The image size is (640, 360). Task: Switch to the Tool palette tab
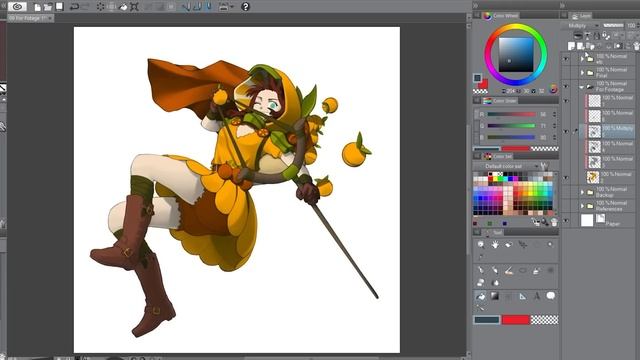coord(493,232)
